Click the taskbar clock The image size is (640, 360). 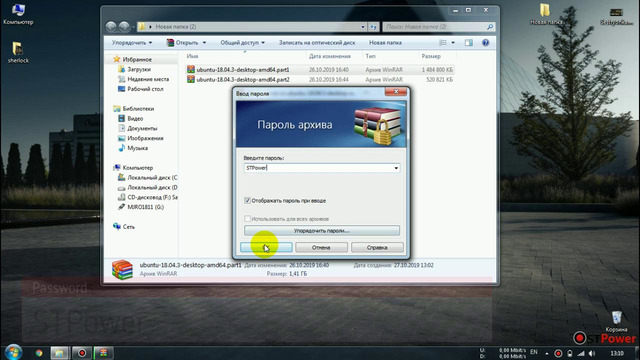click(617, 353)
